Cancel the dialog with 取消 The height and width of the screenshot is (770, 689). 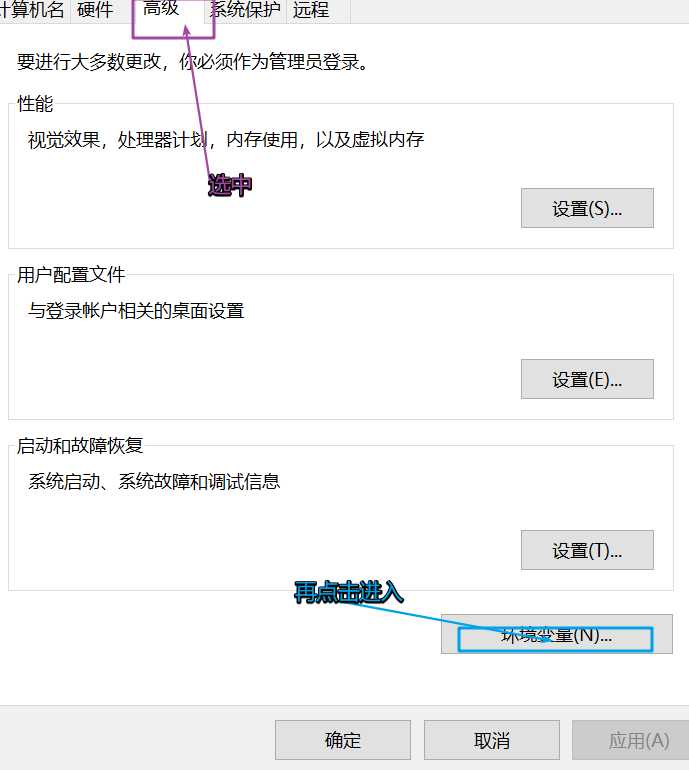[492, 740]
